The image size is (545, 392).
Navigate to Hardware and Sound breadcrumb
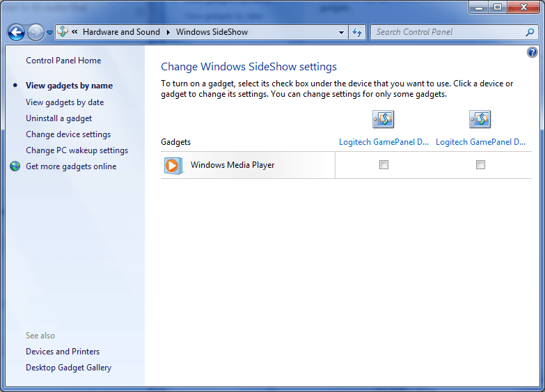click(121, 32)
